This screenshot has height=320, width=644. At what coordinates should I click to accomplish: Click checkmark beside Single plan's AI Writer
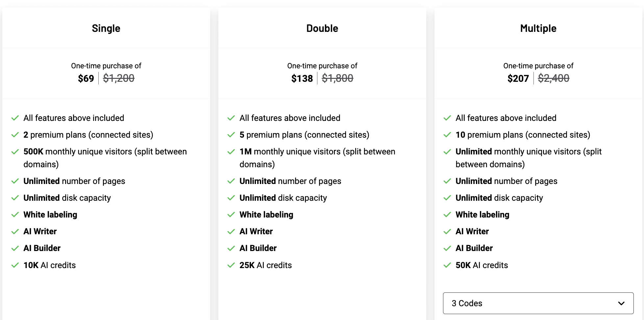pyautogui.click(x=15, y=232)
